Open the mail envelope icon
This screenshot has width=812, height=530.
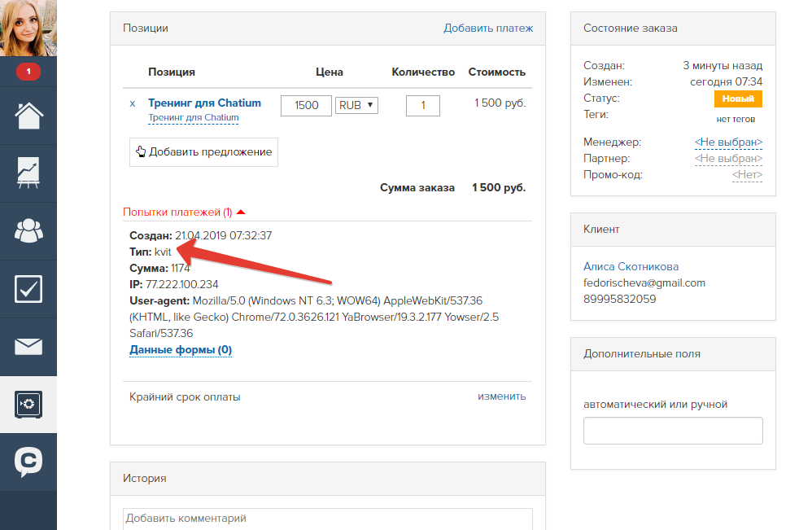tap(28, 347)
